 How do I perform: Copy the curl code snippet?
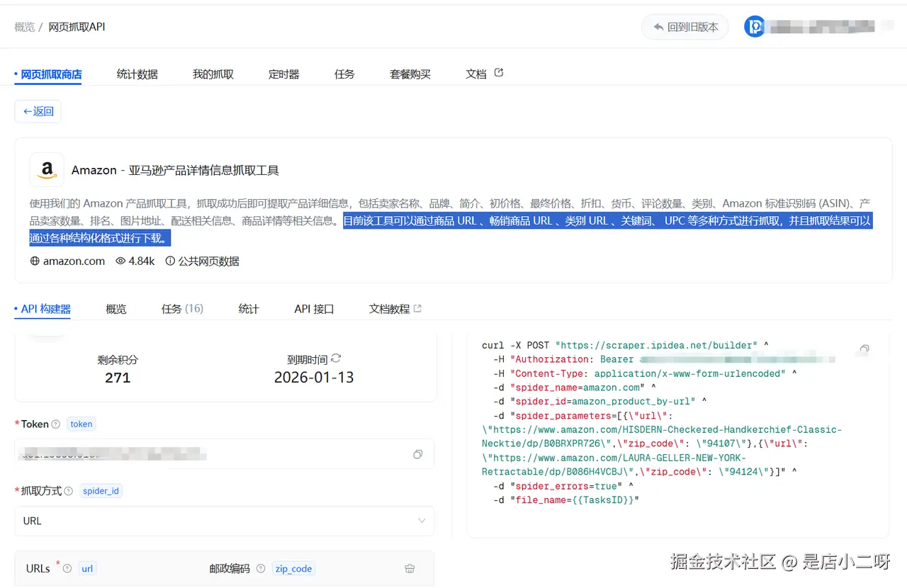(864, 349)
